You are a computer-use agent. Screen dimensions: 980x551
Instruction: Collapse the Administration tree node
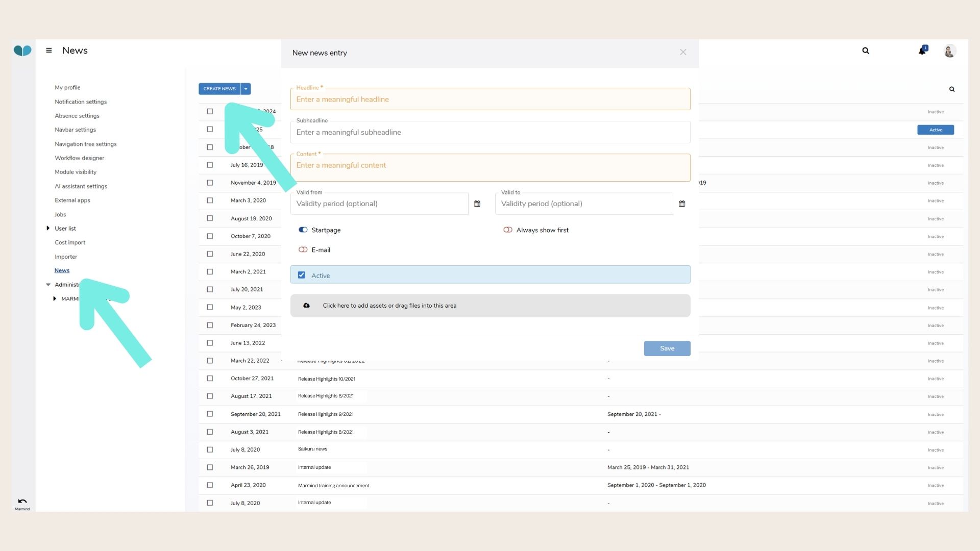pyautogui.click(x=48, y=285)
